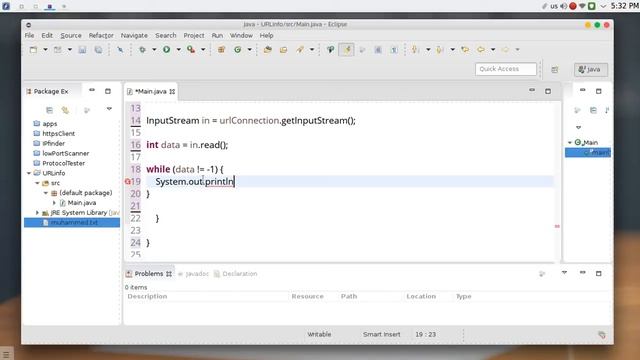This screenshot has width=640, height=360.
Task: Click the Search flashlight toolbar icon
Action: point(300,50)
